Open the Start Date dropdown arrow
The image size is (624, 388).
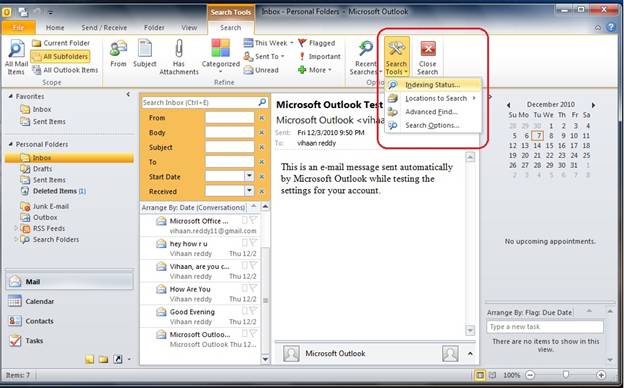[249, 176]
